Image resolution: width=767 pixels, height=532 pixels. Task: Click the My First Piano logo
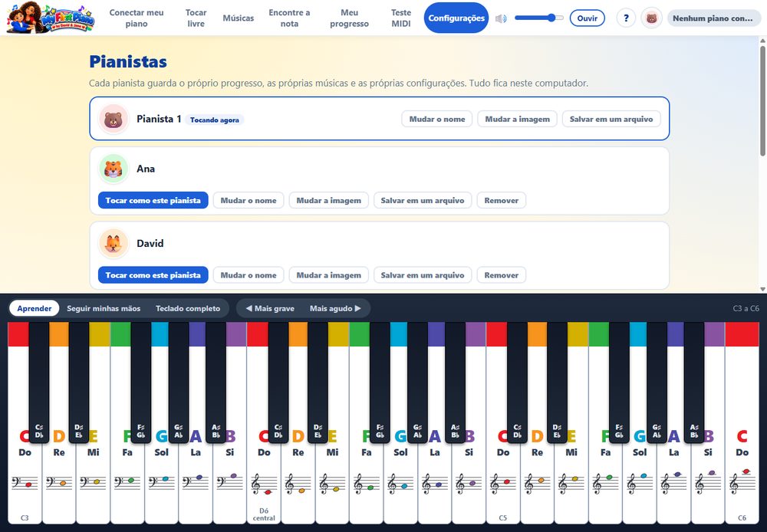(x=50, y=18)
